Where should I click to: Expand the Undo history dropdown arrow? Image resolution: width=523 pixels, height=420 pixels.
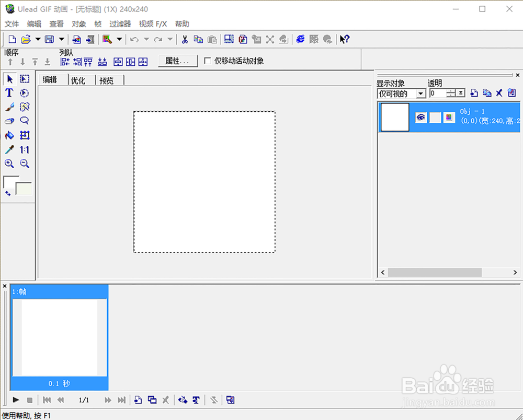coord(146,39)
